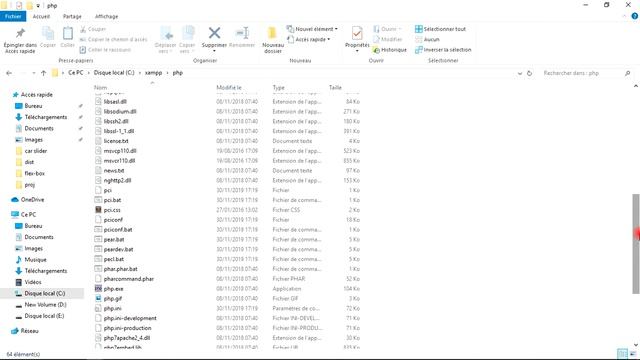This screenshot has height=360, width=640.
Task: Open Accès rapide ribbon dropdown
Action: pyautogui.click(x=309, y=39)
